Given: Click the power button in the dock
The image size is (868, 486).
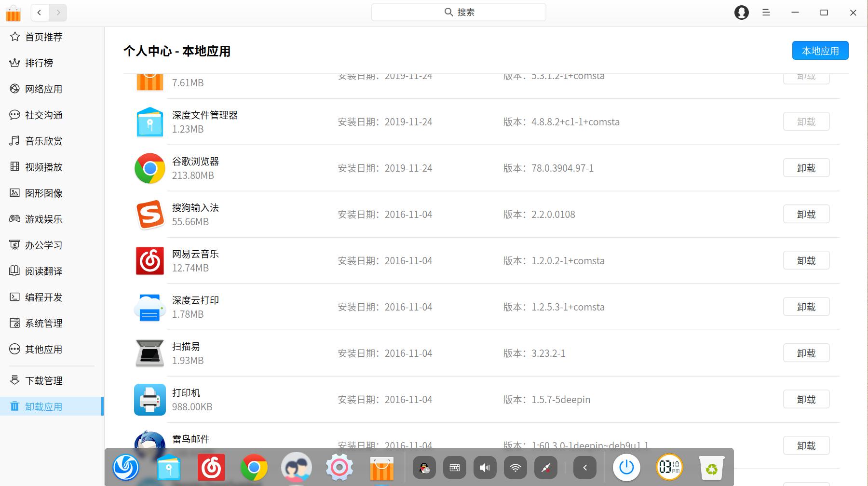Looking at the screenshot, I should point(626,467).
